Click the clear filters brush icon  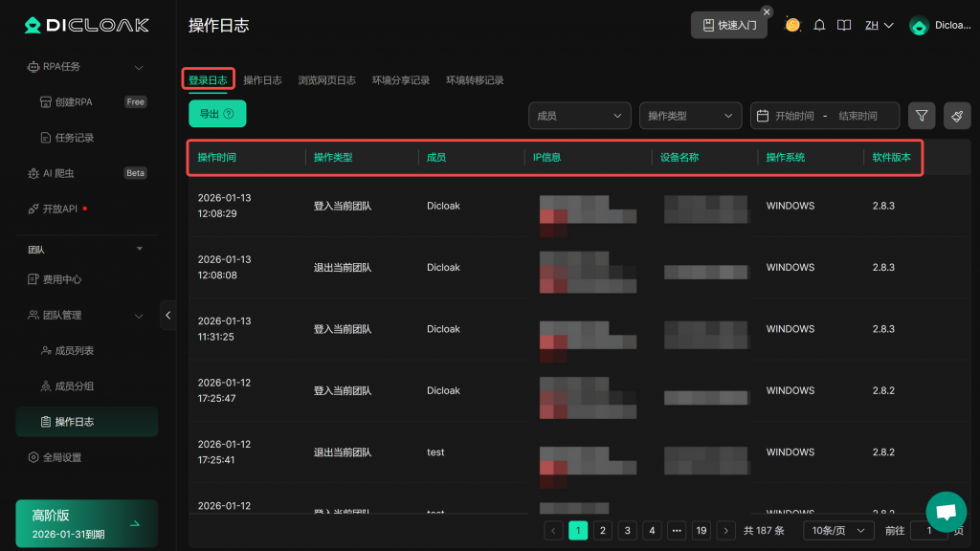pos(957,116)
